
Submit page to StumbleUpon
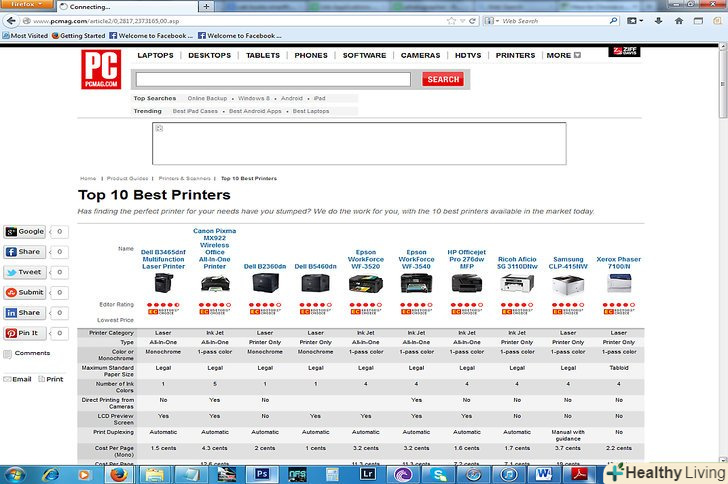26,292
